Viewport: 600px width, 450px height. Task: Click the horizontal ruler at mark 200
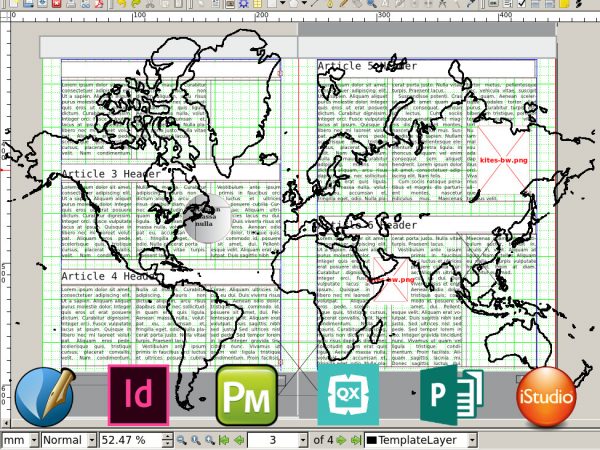(262, 16)
